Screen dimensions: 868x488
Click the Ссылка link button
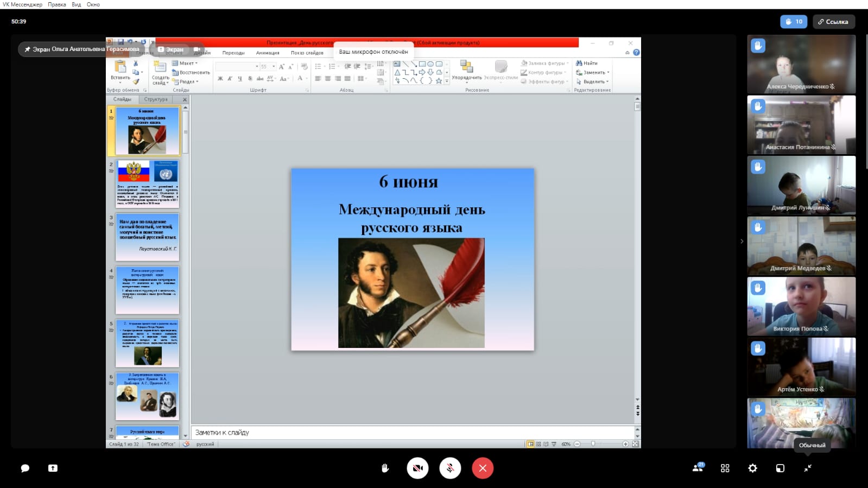[x=833, y=22]
